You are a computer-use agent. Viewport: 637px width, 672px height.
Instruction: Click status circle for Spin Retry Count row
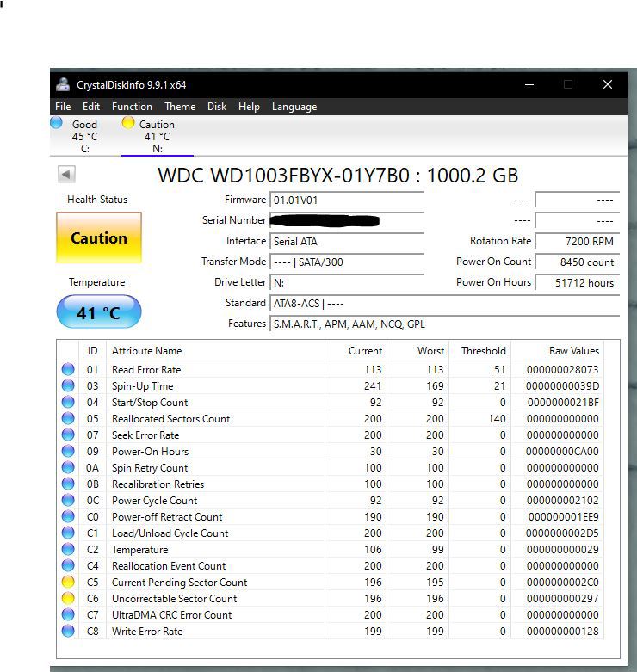tap(68, 467)
